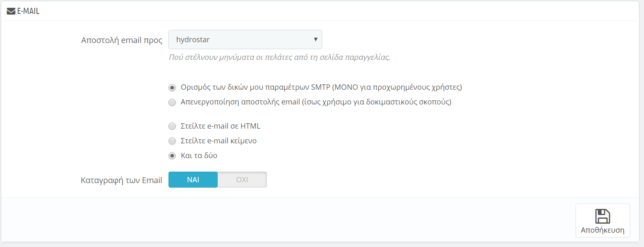
Task: Click the dropdown arrow next to hydrostar
Action: point(316,40)
